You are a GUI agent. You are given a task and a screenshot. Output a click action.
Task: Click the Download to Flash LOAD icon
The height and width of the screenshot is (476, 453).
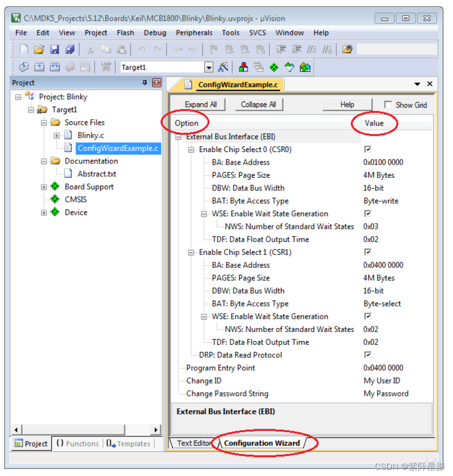pyautogui.click(x=105, y=67)
